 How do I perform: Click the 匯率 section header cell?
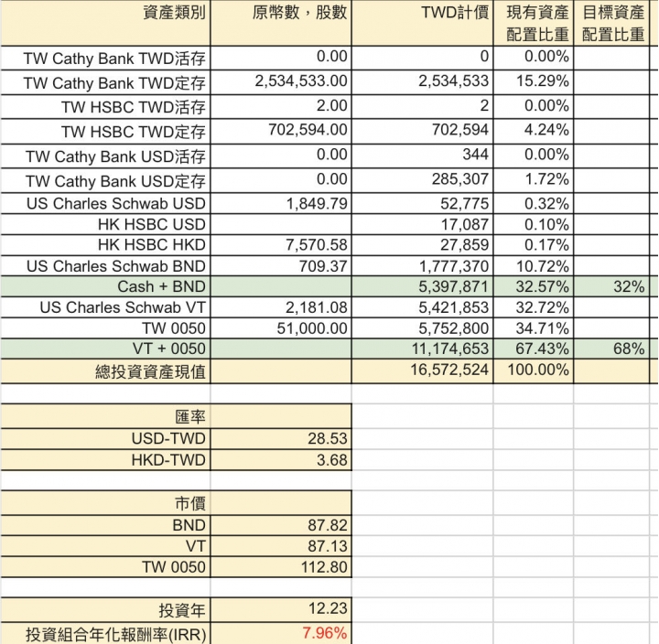(x=105, y=416)
